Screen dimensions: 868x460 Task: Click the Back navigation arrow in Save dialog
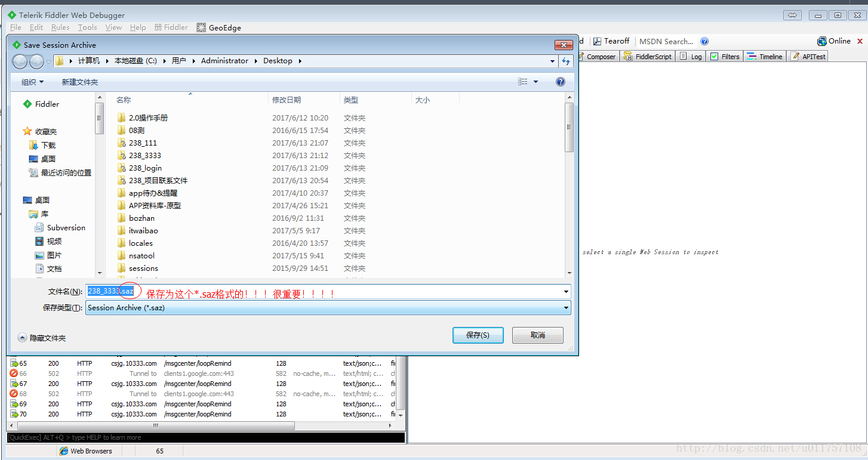[20, 61]
